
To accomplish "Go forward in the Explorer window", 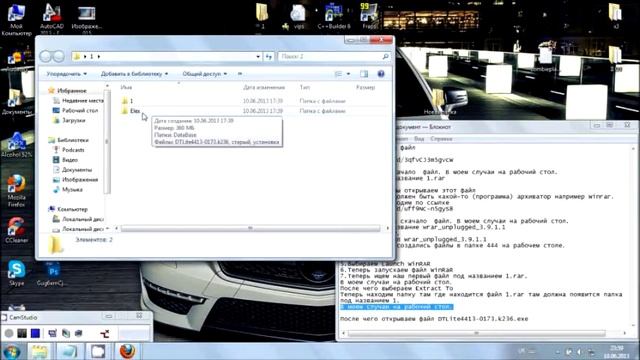I will point(58,56).
